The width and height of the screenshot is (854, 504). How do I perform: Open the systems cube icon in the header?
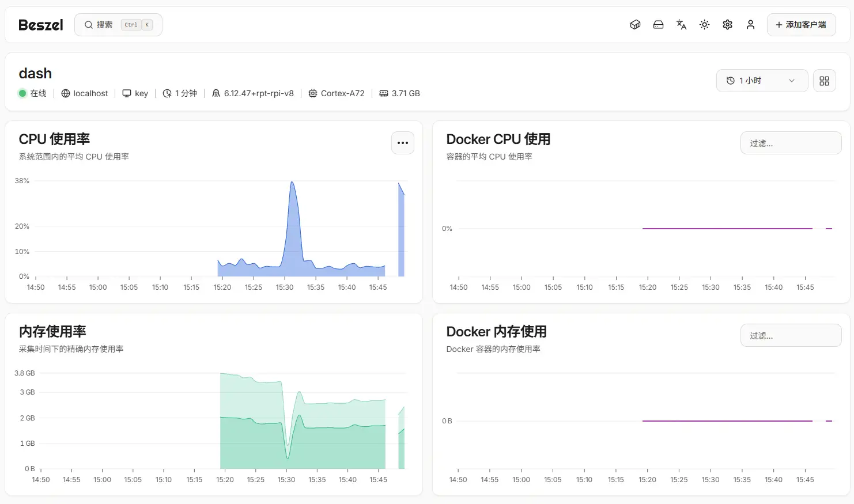point(635,25)
